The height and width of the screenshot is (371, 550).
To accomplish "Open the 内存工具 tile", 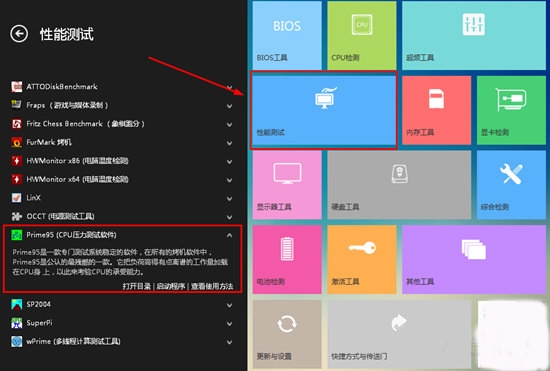I will [436, 110].
